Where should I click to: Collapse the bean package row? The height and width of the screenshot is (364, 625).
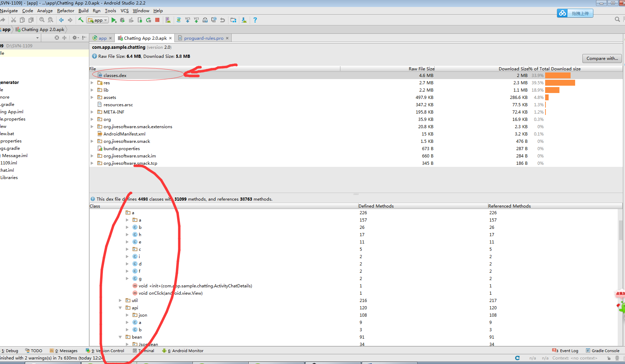point(120,337)
